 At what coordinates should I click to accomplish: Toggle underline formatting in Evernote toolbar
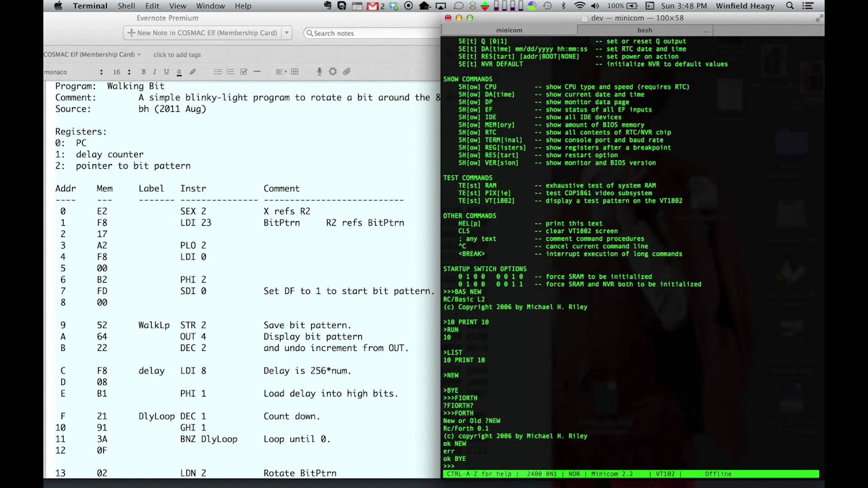coord(167,72)
